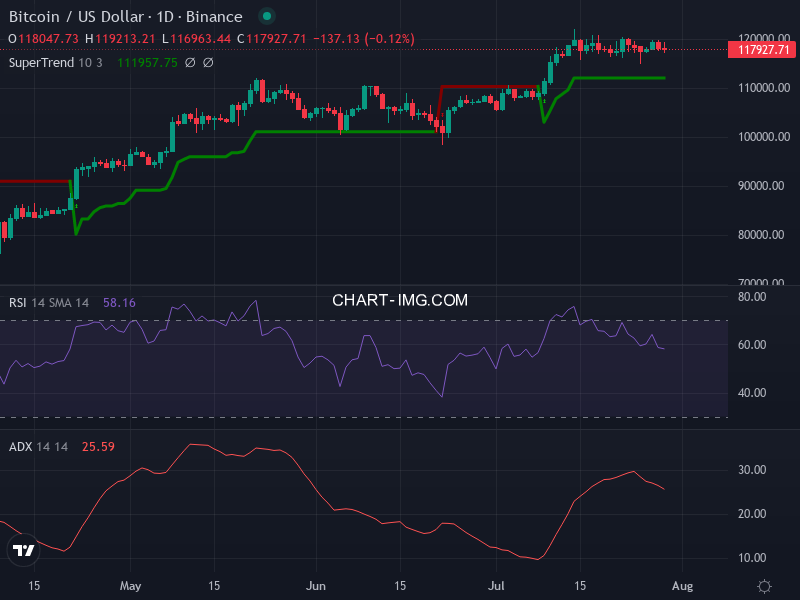Click the green market status dot
The height and width of the screenshot is (600, 800).
click(266, 16)
